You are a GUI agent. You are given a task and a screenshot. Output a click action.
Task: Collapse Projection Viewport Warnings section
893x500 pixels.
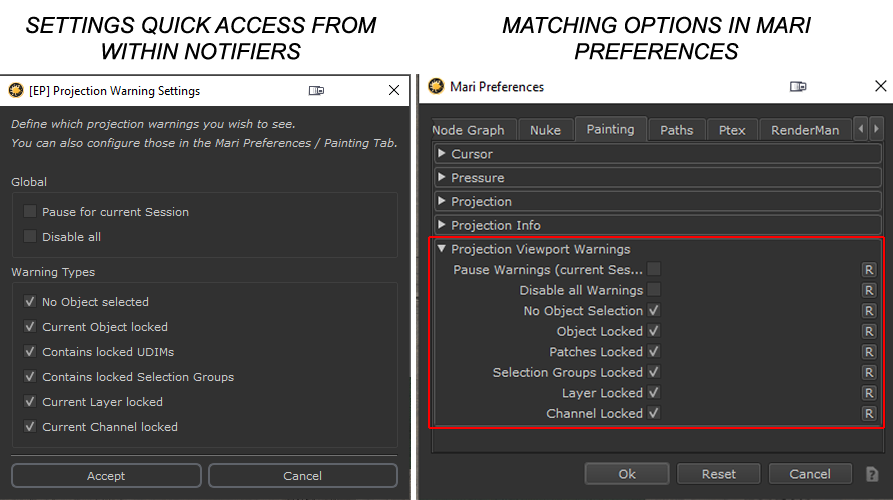click(443, 249)
